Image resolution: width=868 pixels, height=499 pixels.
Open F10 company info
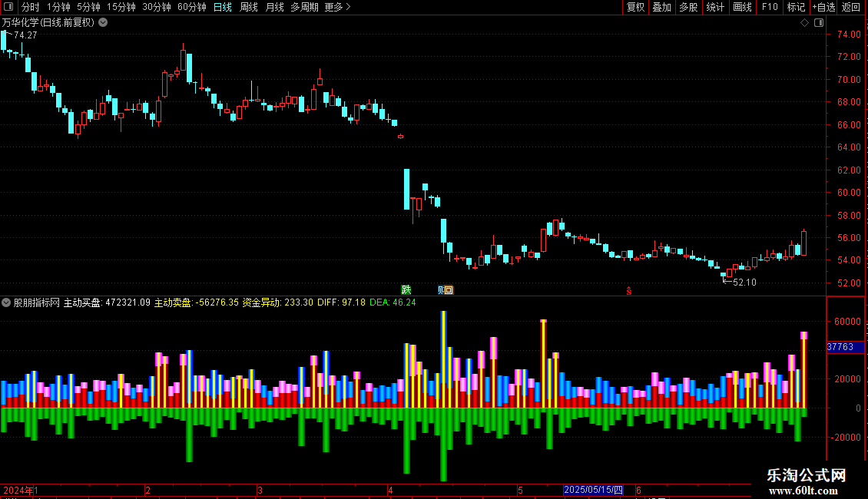pyautogui.click(x=770, y=7)
